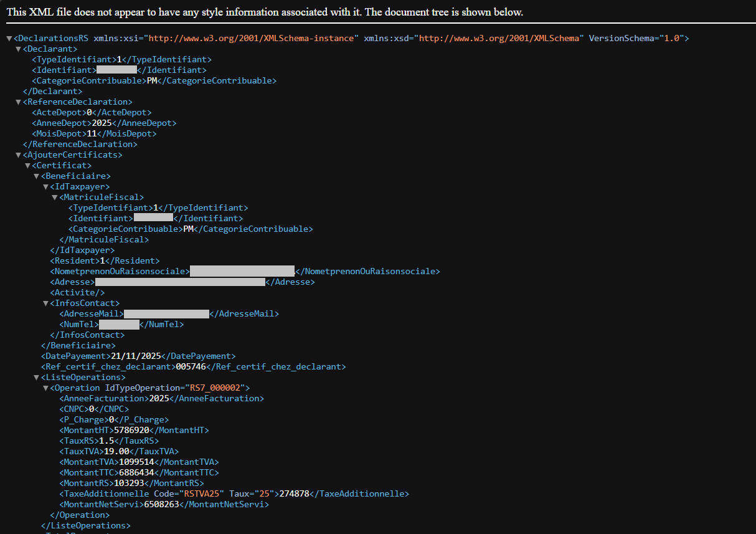Click the MoisDepot value 11

click(92, 134)
